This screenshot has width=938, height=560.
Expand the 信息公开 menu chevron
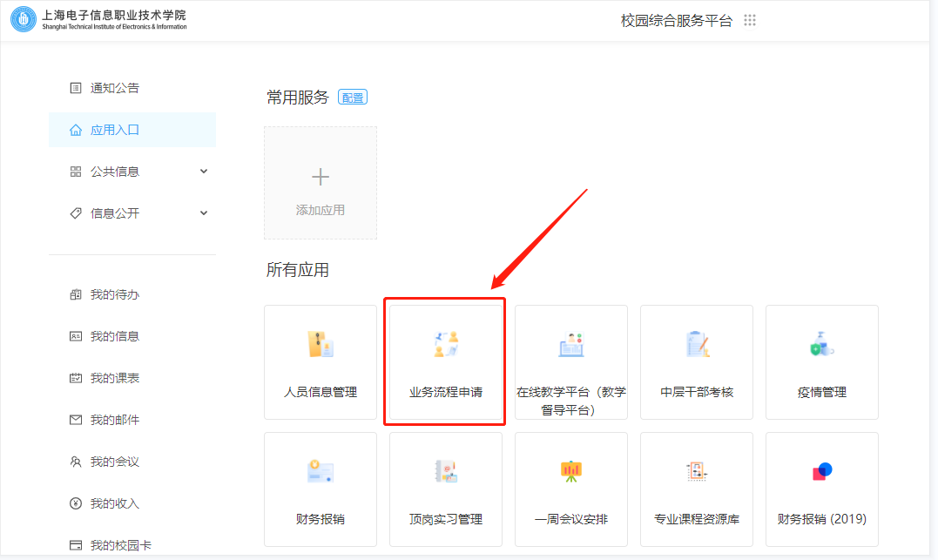[x=204, y=213]
